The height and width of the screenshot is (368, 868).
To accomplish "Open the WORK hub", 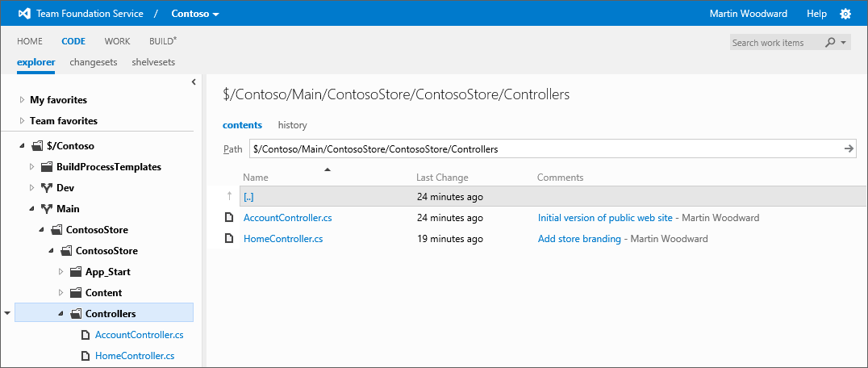I will (x=117, y=41).
